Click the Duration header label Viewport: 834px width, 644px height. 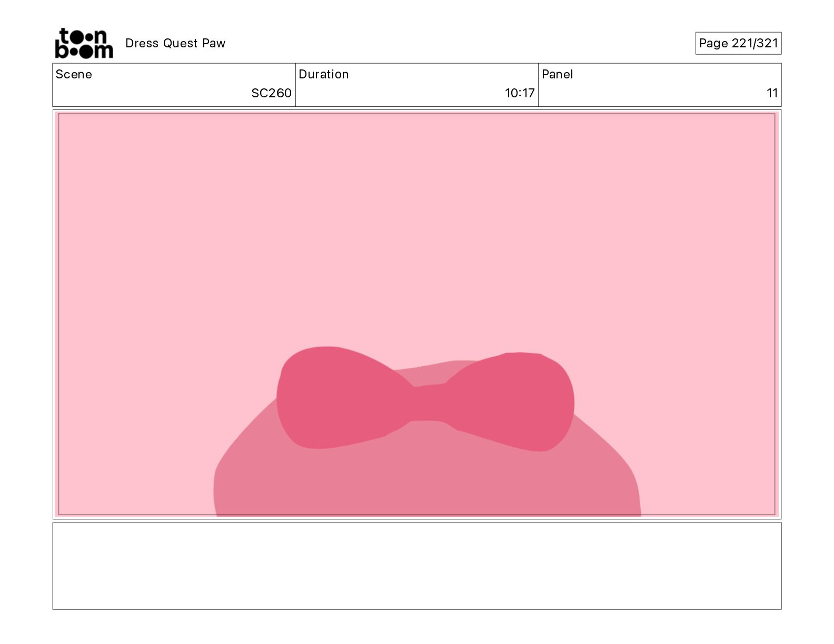323,74
